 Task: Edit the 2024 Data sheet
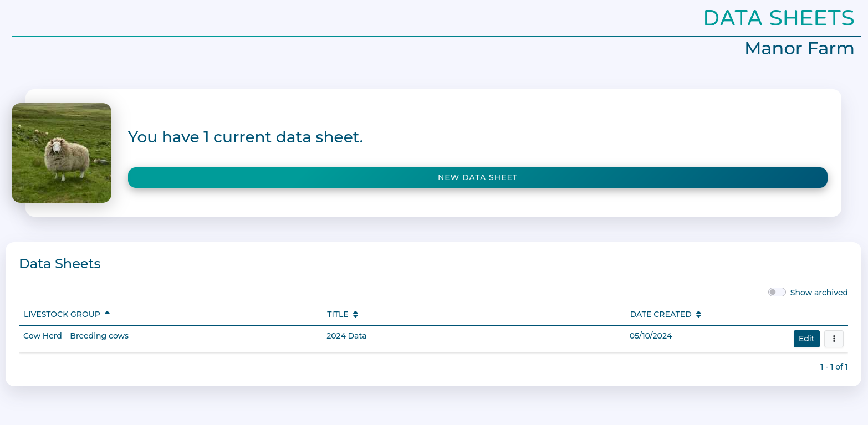click(x=806, y=339)
